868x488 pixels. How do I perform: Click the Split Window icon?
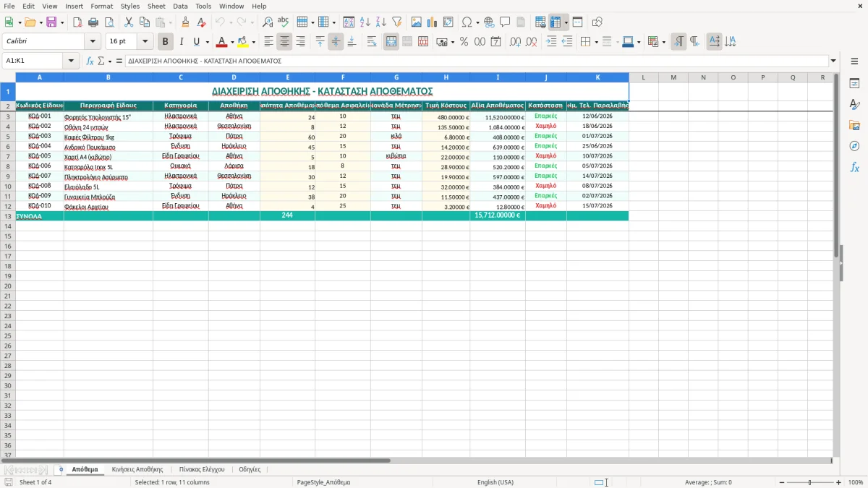577,22
